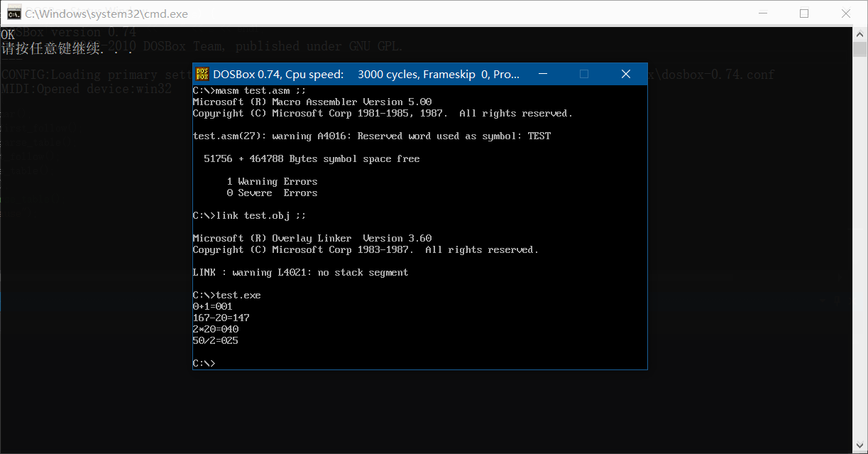
Task: Click 'Microsoft (R) Macro Assembler Version 5.00' line
Action: 312,102
